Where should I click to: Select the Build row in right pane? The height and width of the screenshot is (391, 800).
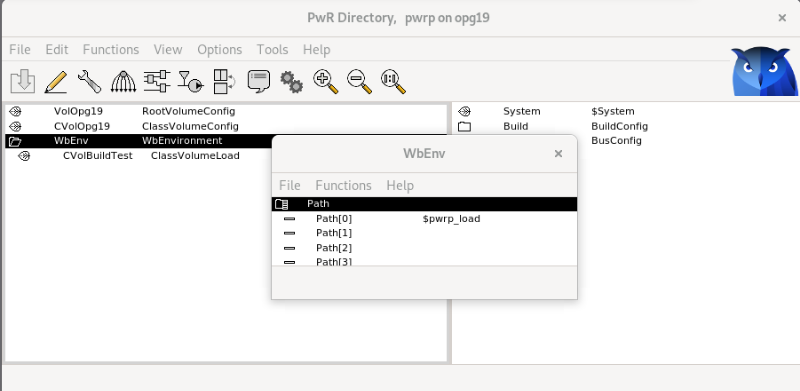tap(626, 126)
